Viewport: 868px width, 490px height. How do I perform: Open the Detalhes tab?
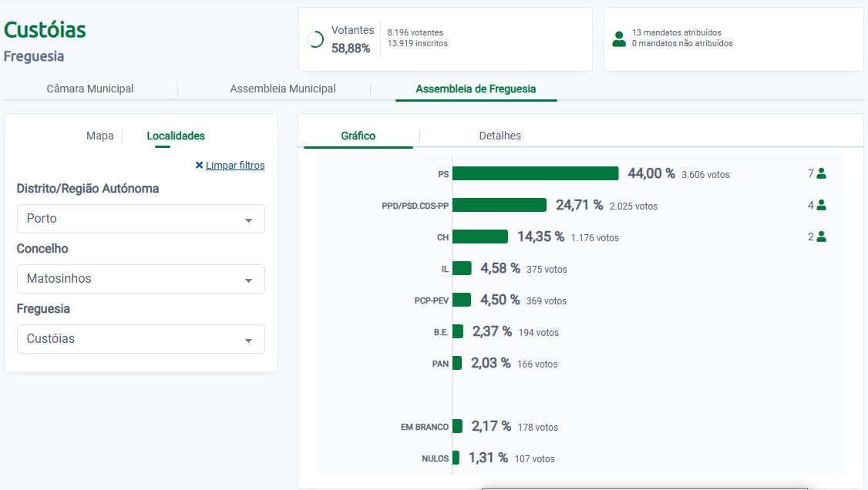pos(500,136)
